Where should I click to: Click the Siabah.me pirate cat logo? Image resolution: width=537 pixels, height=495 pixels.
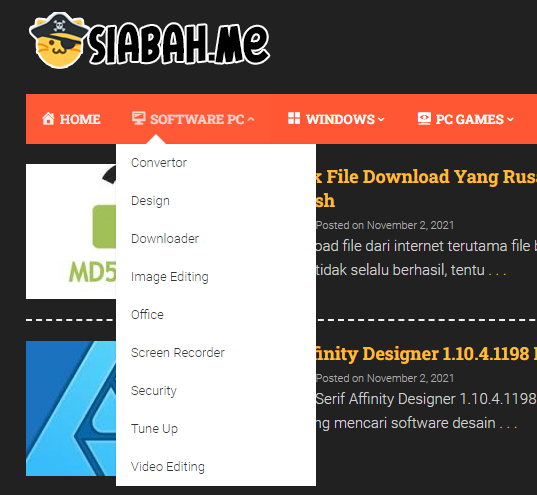pos(150,40)
